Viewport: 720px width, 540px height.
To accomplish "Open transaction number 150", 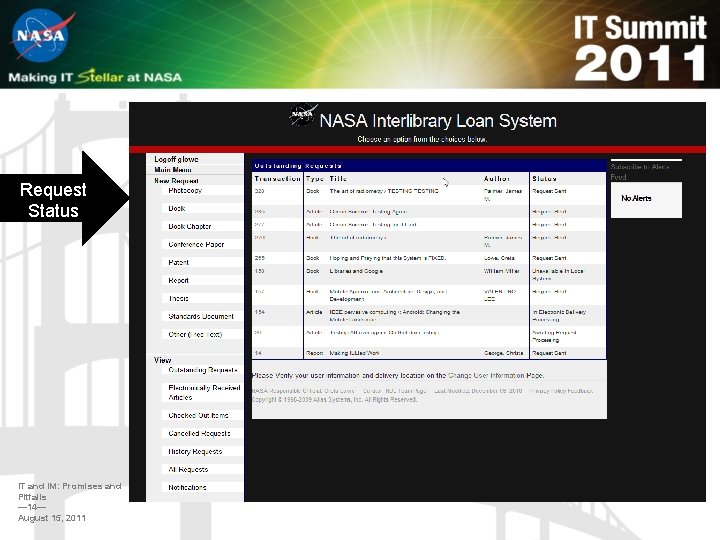I will point(259,271).
